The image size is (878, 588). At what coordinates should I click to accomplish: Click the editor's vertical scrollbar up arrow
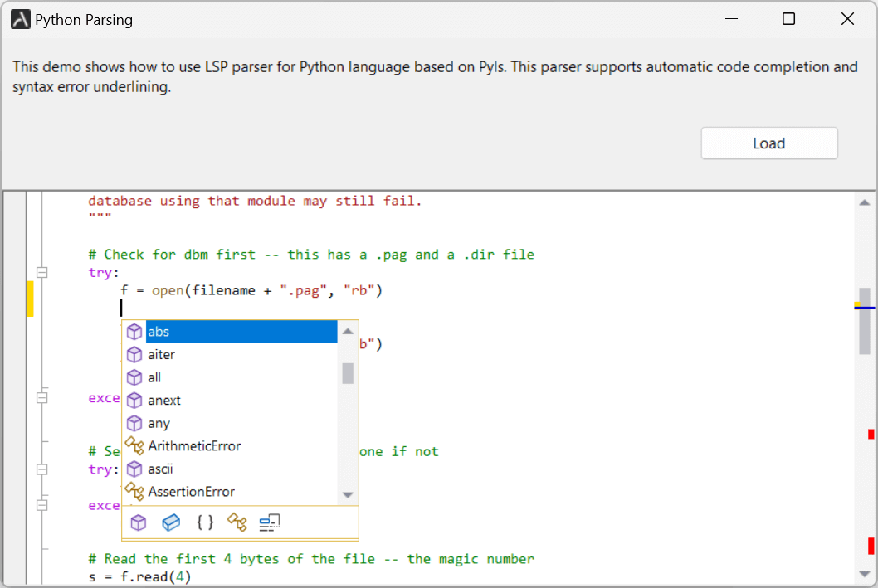coord(864,202)
